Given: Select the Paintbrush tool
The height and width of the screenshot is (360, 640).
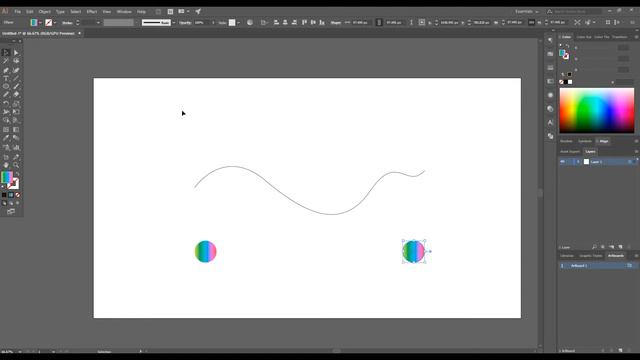Looking at the screenshot, I should pos(16,87).
